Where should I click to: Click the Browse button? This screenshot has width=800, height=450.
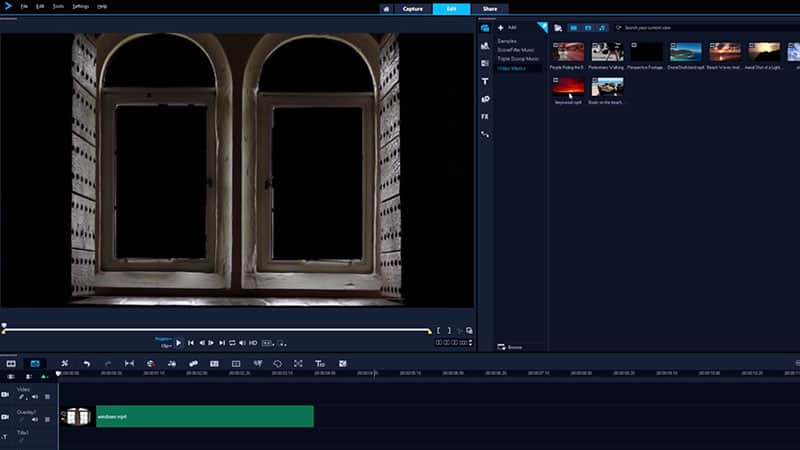[511, 347]
